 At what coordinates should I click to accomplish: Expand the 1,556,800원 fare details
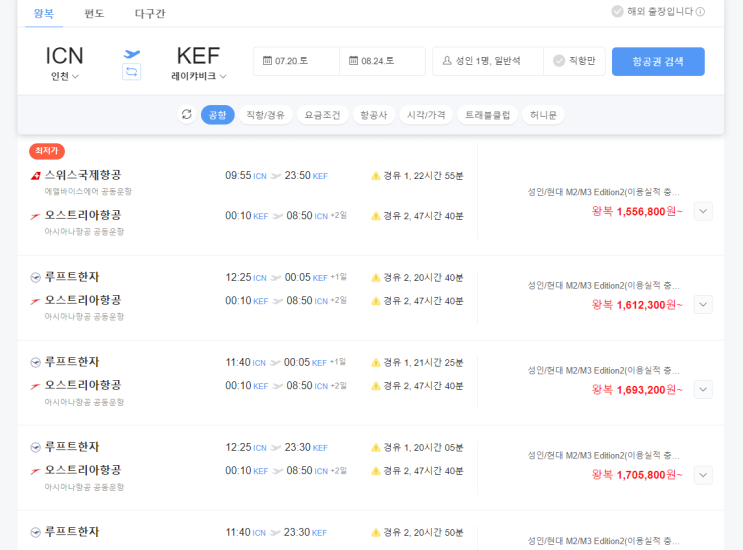(x=702, y=211)
